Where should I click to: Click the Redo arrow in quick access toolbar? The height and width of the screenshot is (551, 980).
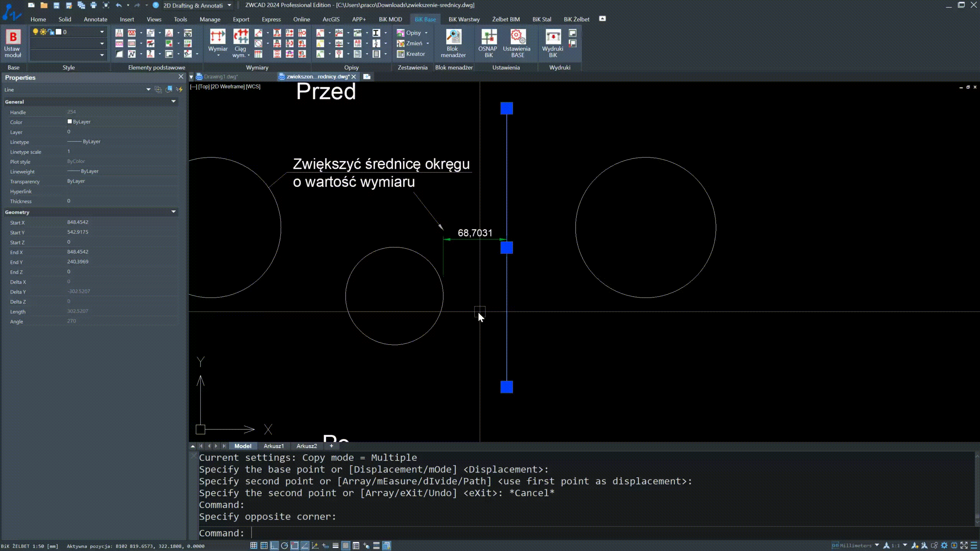(x=137, y=5)
